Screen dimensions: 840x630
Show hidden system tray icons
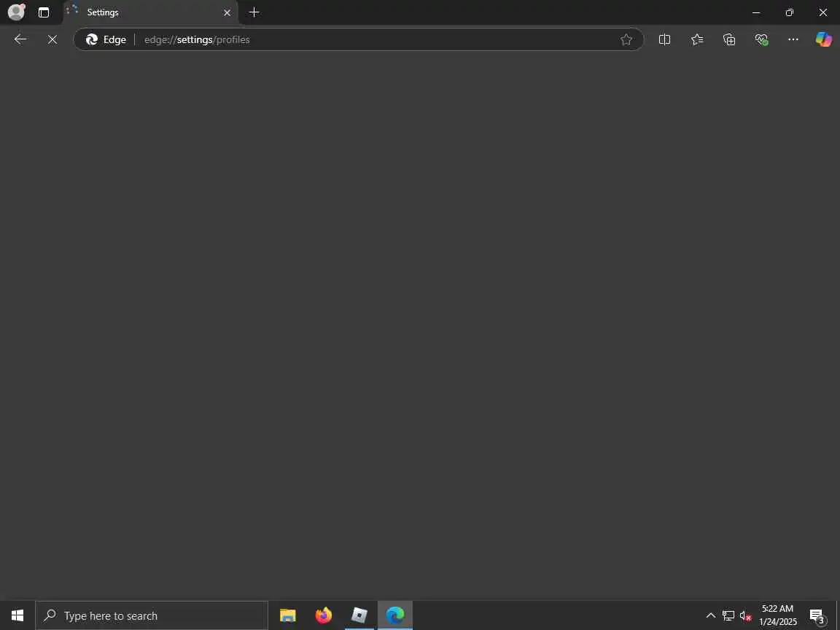(711, 615)
